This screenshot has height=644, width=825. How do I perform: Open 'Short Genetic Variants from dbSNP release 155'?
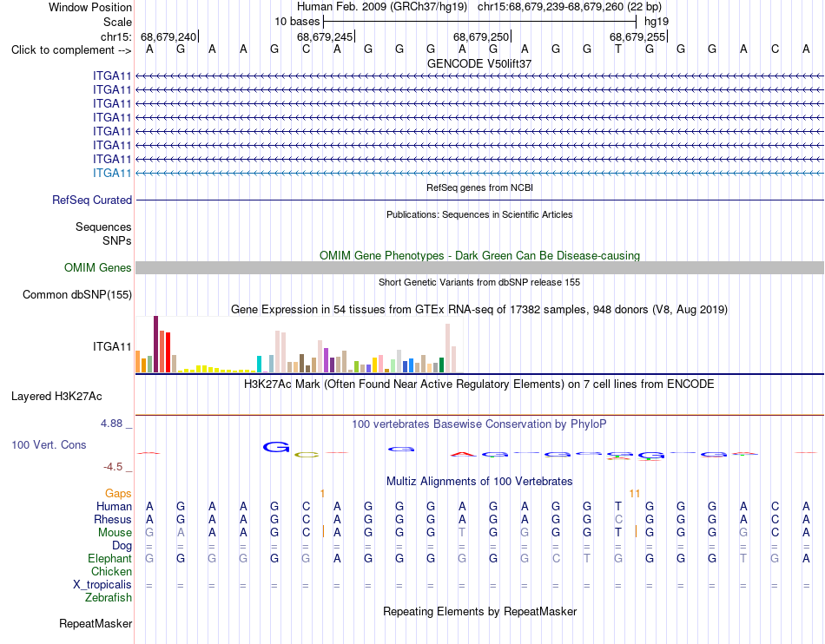479,282
